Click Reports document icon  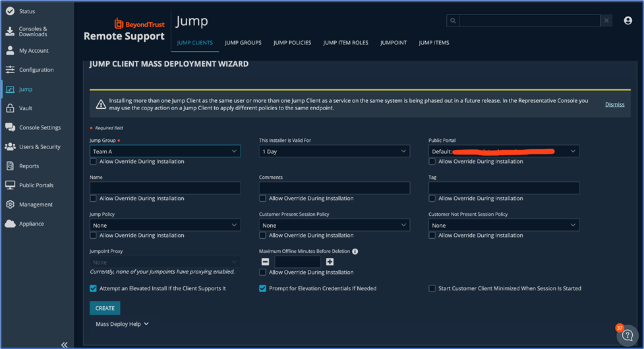[10, 166]
